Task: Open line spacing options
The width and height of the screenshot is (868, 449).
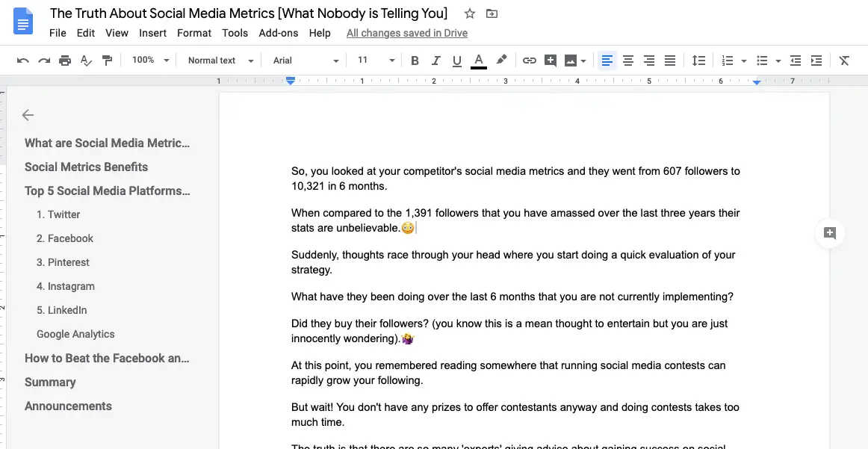Action: click(698, 61)
